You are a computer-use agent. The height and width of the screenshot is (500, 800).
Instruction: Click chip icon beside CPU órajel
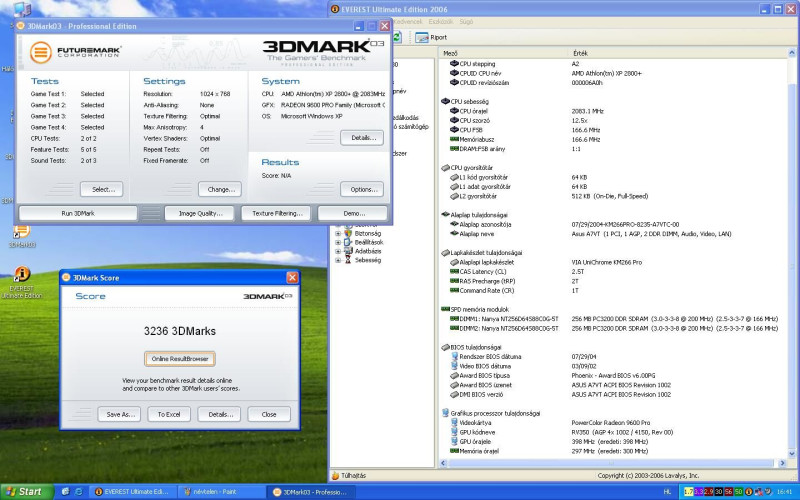(454, 111)
